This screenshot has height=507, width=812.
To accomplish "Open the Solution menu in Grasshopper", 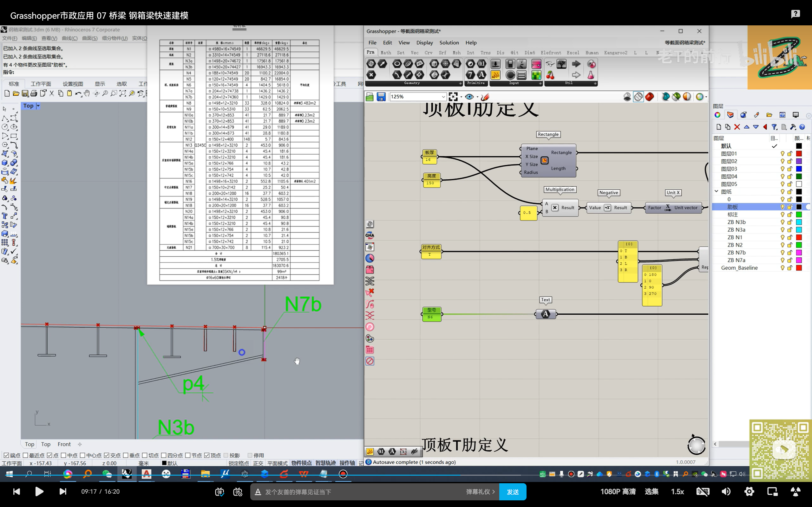I will (x=449, y=42).
